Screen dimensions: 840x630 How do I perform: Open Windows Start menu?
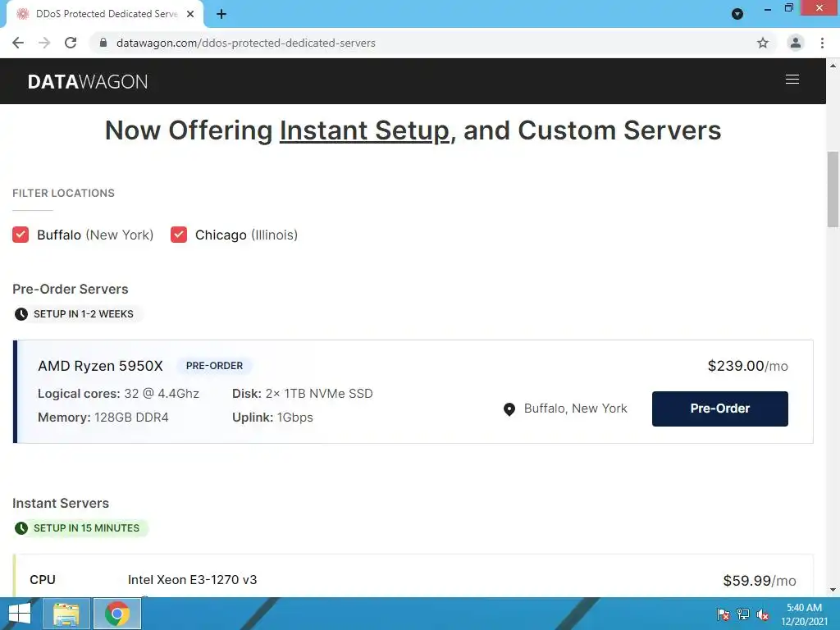[20, 614]
